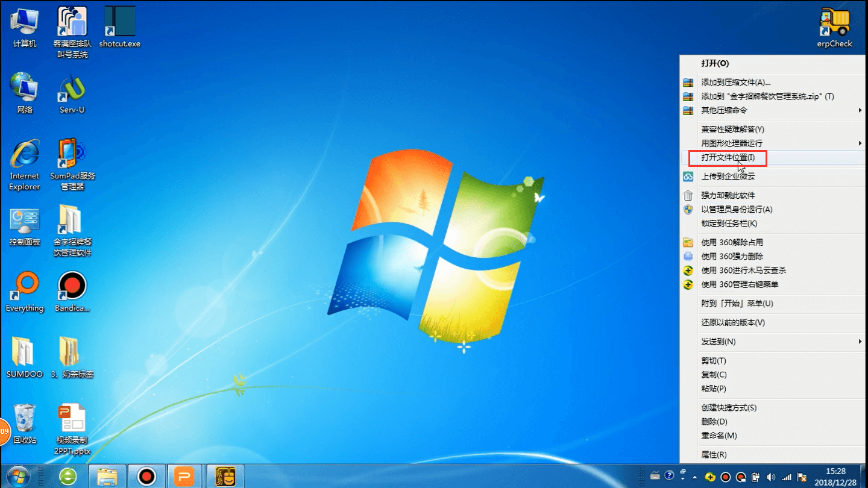Viewport: 868px width, 488px height.
Task: Click the keyboard input method tray icon
Action: 655,477
